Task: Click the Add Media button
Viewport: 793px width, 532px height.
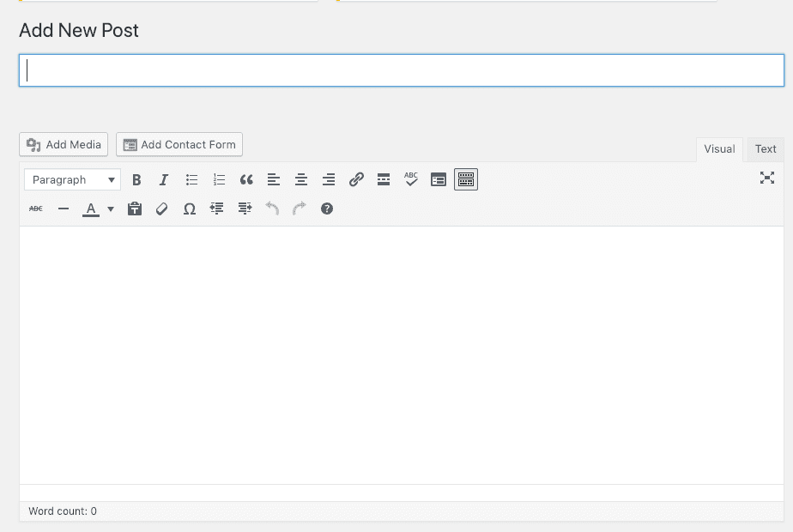Action: click(x=64, y=145)
